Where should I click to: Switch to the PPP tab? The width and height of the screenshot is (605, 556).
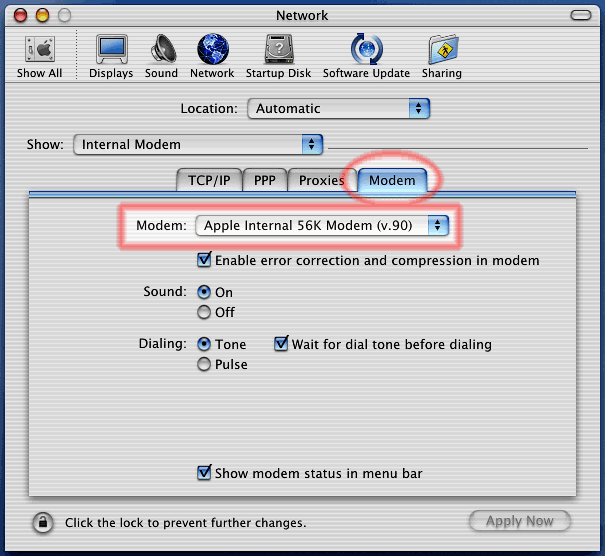(x=265, y=180)
